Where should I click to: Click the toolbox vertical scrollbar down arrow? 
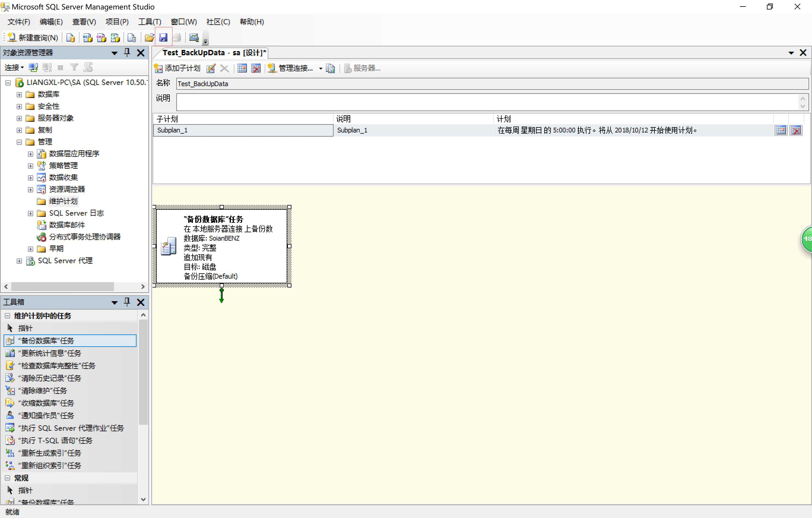pyautogui.click(x=143, y=500)
